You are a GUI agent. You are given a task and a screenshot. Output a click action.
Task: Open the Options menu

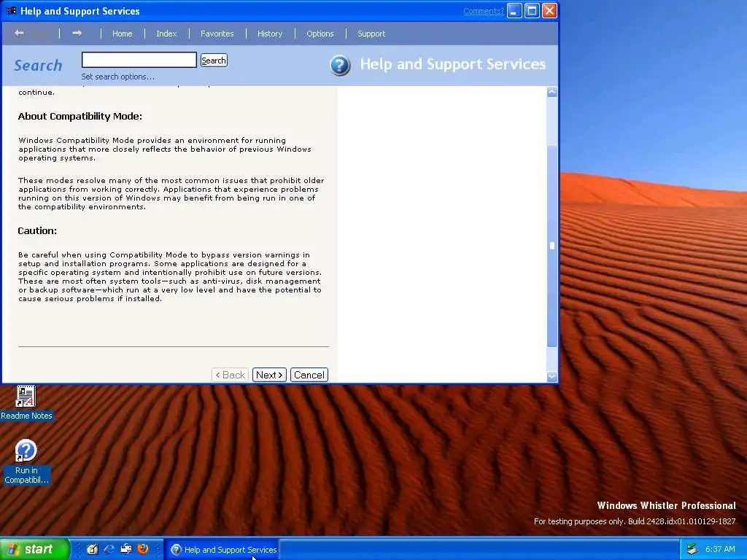click(x=320, y=34)
